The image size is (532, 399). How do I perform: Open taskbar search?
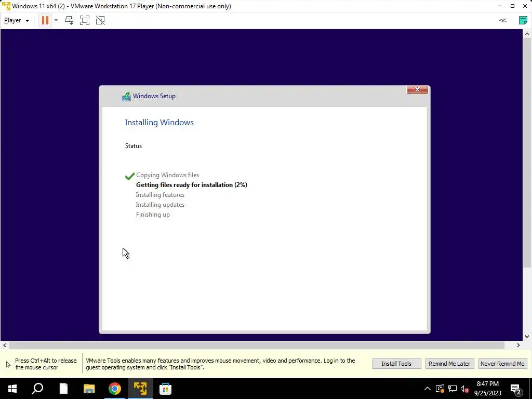pyautogui.click(x=37, y=389)
